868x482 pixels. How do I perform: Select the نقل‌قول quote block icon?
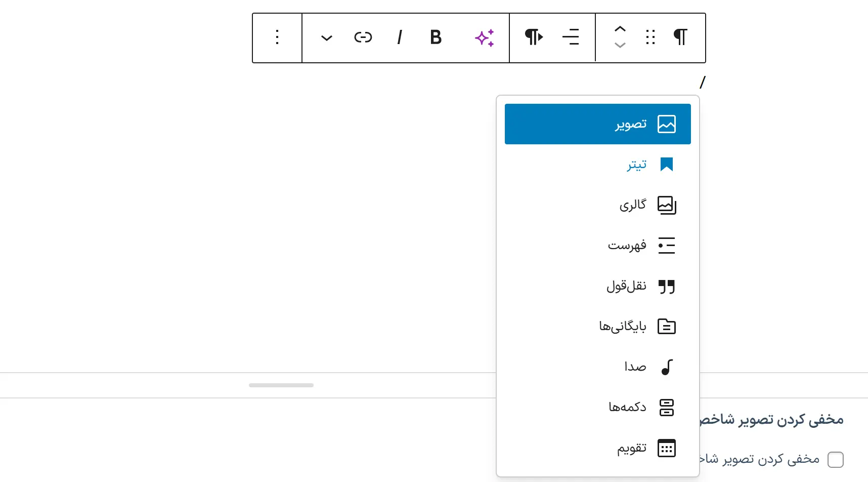click(667, 286)
